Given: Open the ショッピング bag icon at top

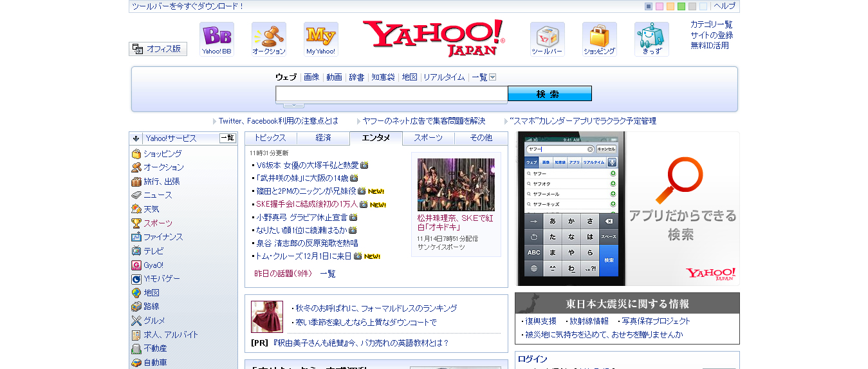Looking at the screenshot, I should [600, 39].
